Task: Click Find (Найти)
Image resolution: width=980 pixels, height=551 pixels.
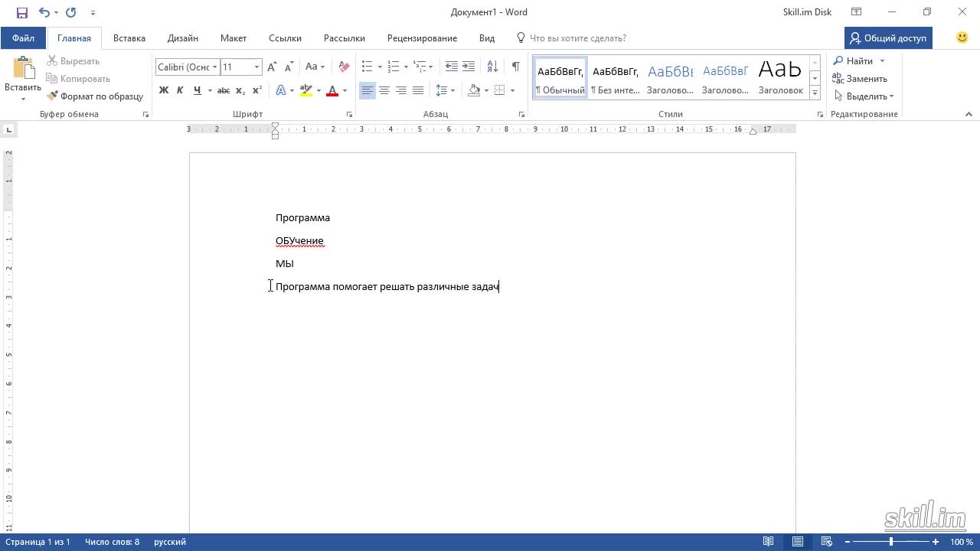Action: point(853,61)
